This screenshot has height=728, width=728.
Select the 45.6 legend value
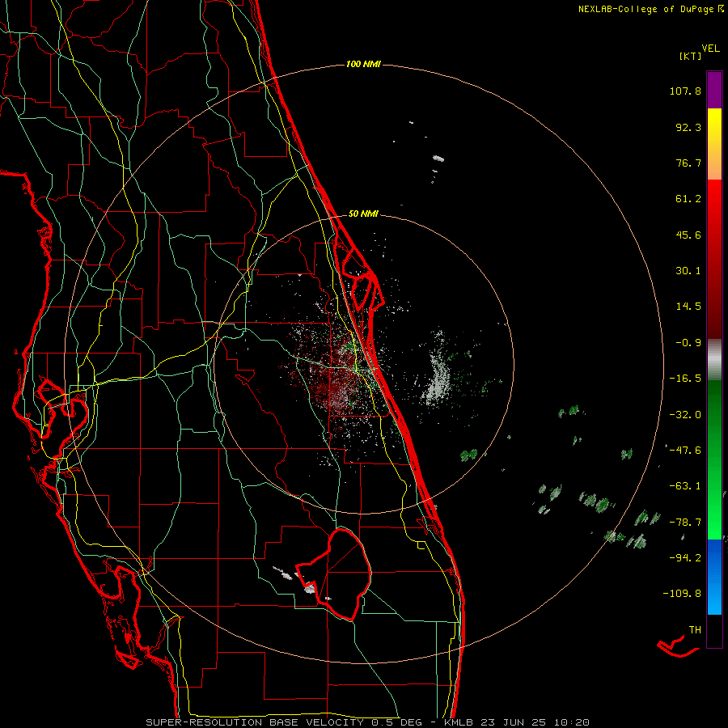(688, 235)
